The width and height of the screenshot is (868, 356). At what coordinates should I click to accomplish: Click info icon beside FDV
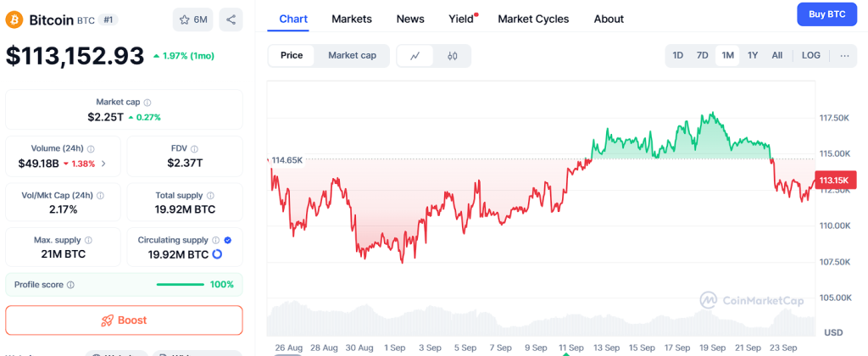(194, 149)
